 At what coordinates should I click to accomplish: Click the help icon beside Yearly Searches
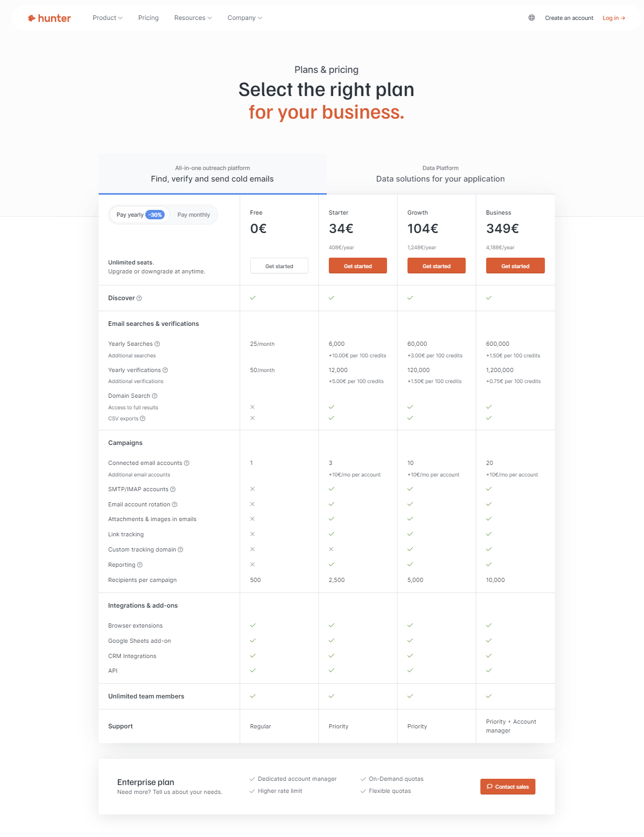pos(157,344)
